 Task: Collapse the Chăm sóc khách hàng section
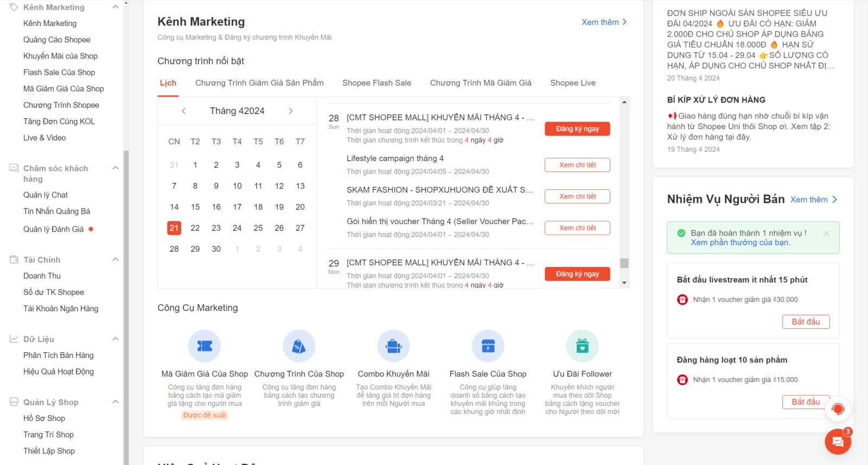coord(115,168)
